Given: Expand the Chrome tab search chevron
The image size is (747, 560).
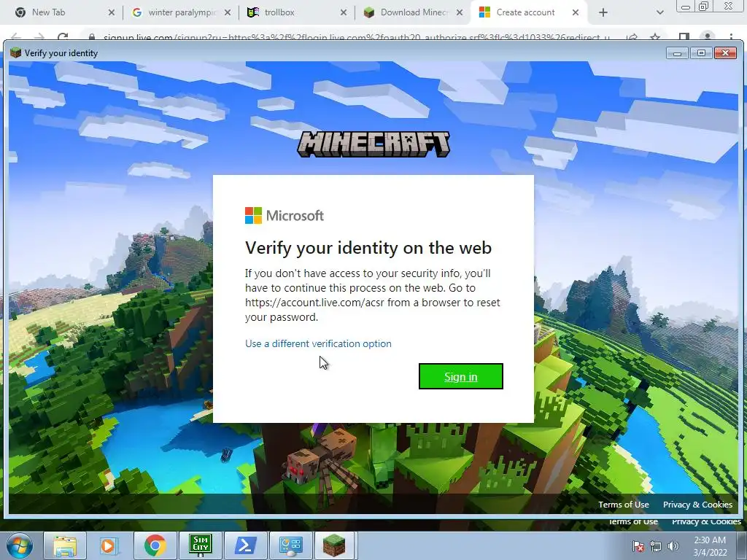Looking at the screenshot, I should pyautogui.click(x=659, y=12).
